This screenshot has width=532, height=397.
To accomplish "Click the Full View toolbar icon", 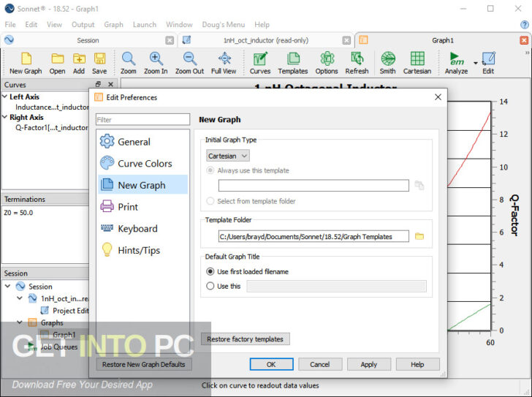I will [224, 63].
